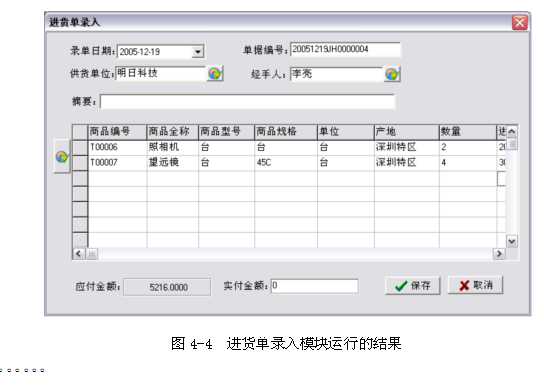Click grid horizontal scrollbar right arrow

[499, 254]
